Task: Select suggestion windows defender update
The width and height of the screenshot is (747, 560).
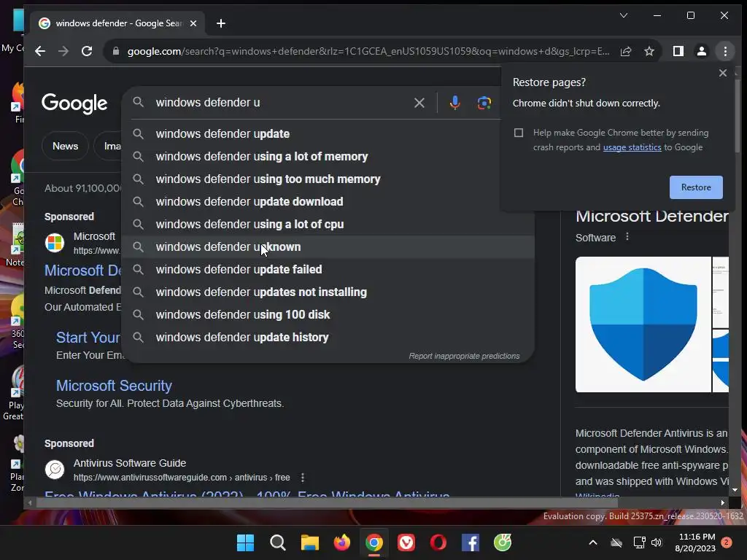Action: [x=328, y=134]
